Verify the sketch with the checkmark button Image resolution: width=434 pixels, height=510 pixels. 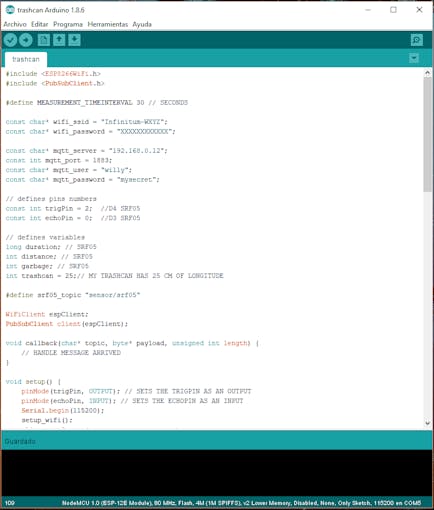point(10,40)
